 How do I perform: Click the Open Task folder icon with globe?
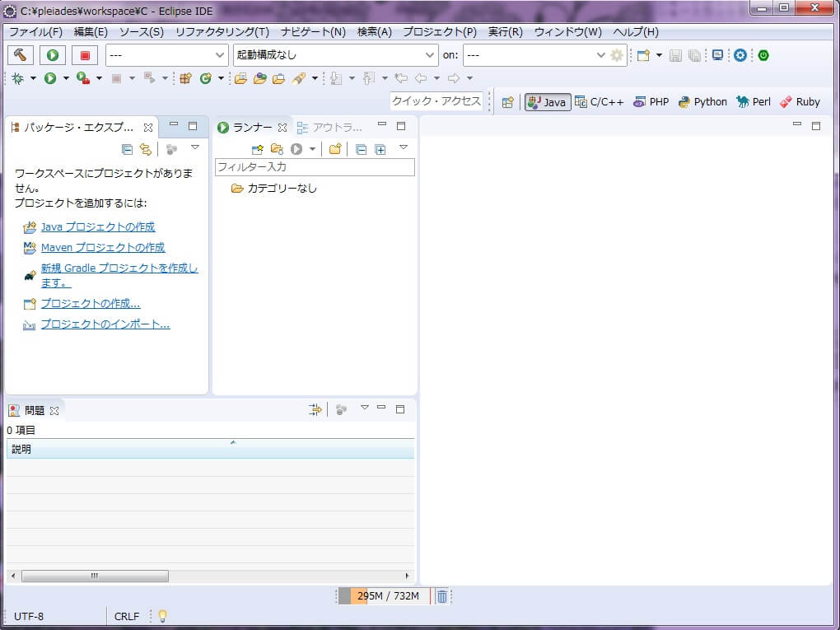click(x=259, y=79)
